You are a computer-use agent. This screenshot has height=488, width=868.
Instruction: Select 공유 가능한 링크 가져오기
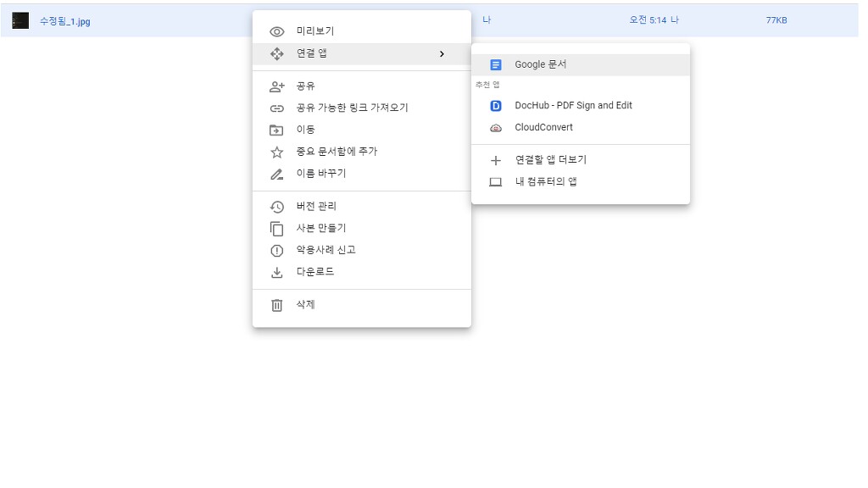pos(352,108)
